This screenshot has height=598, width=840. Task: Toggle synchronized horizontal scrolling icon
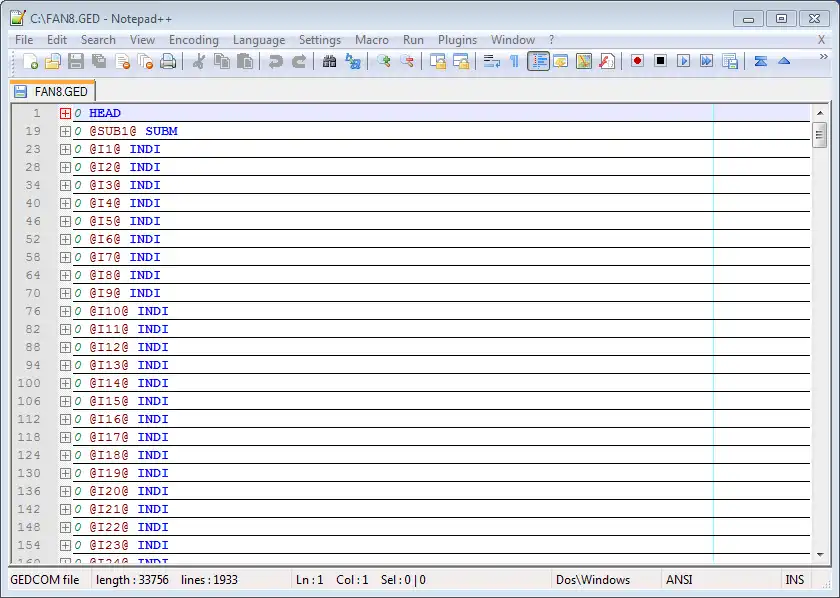461,62
